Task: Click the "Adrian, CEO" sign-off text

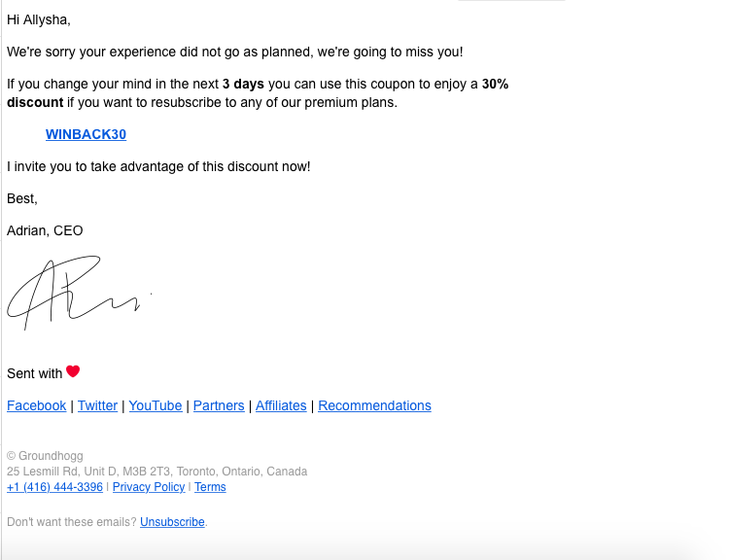Action: pyautogui.click(x=45, y=230)
